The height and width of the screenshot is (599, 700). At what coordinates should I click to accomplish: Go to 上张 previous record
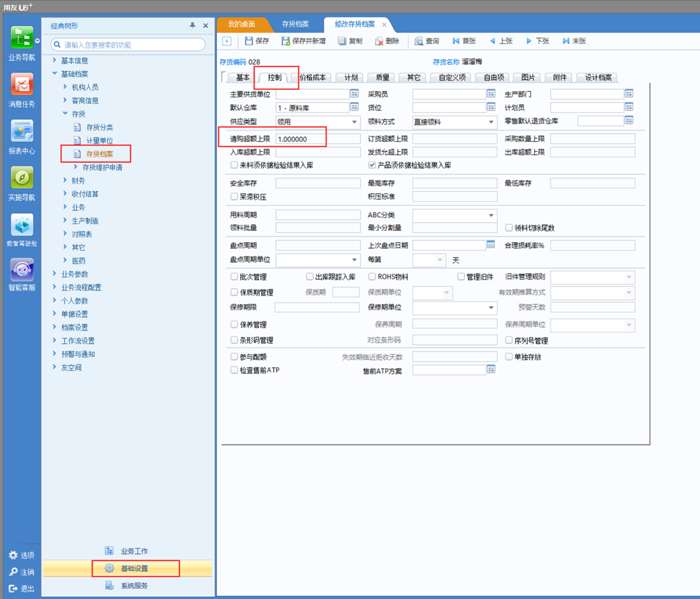(x=501, y=41)
